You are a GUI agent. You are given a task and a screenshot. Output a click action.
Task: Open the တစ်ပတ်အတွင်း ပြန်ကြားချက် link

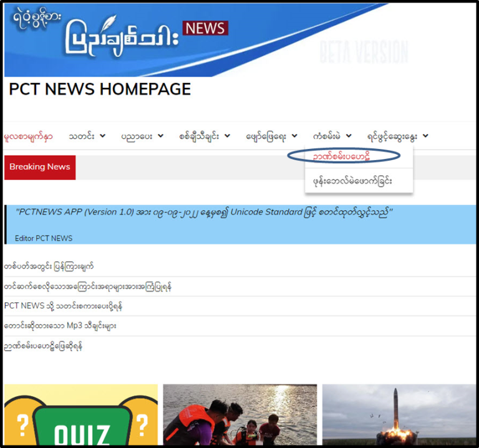point(49,267)
